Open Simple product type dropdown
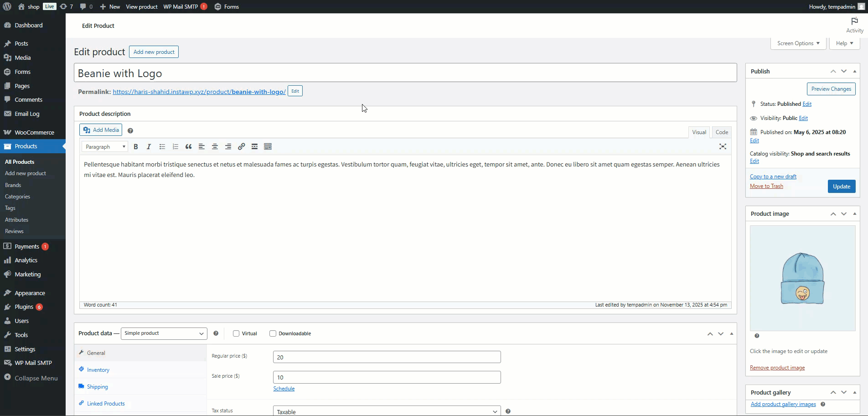The image size is (868, 416). point(164,333)
